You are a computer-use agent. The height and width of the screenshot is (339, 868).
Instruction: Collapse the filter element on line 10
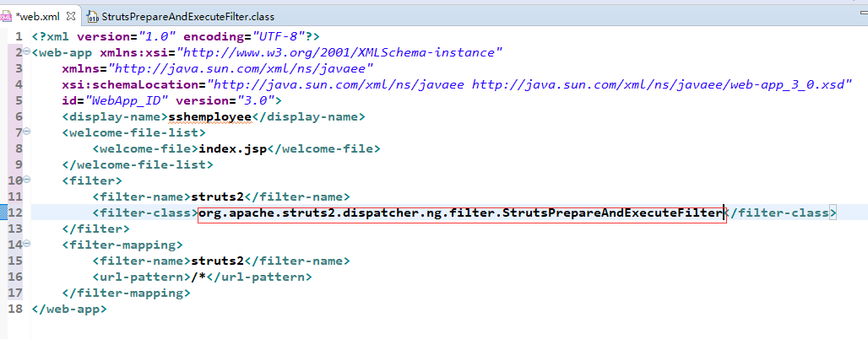(x=26, y=180)
